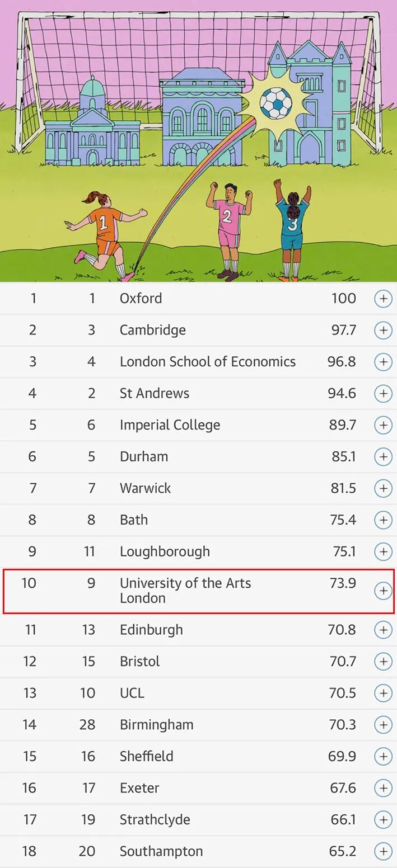Click the Strathclyde row plus icon
Viewport: 397px width, 868px height.
click(x=383, y=819)
